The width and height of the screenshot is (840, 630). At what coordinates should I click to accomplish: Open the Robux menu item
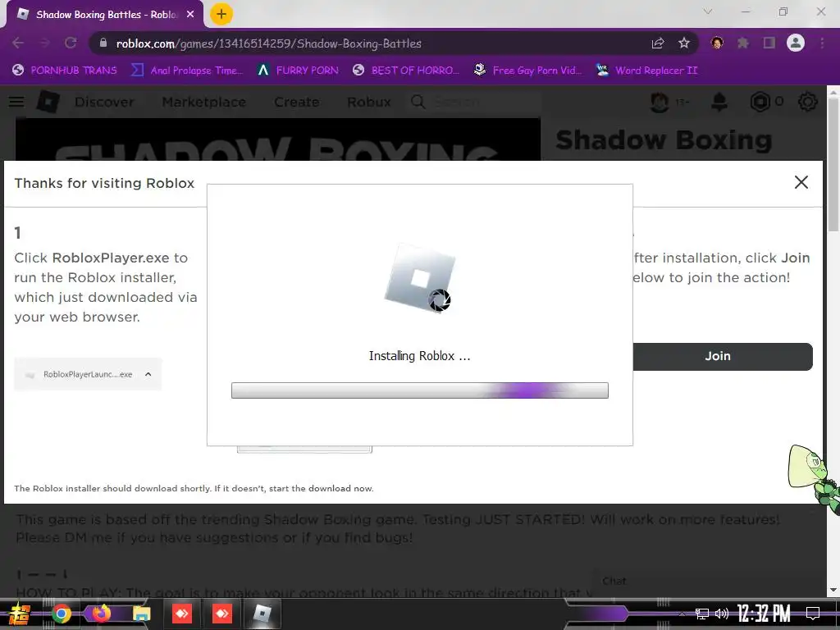tap(369, 102)
